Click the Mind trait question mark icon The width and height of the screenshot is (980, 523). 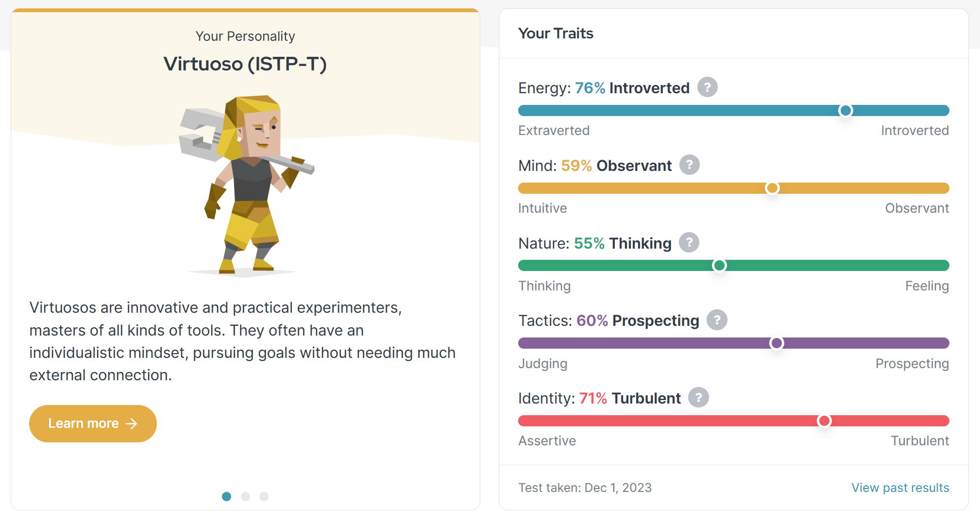tap(689, 165)
